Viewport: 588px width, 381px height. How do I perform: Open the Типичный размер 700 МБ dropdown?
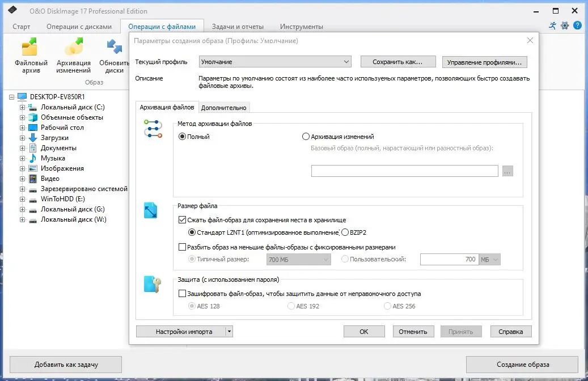click(x=298, y=260)
